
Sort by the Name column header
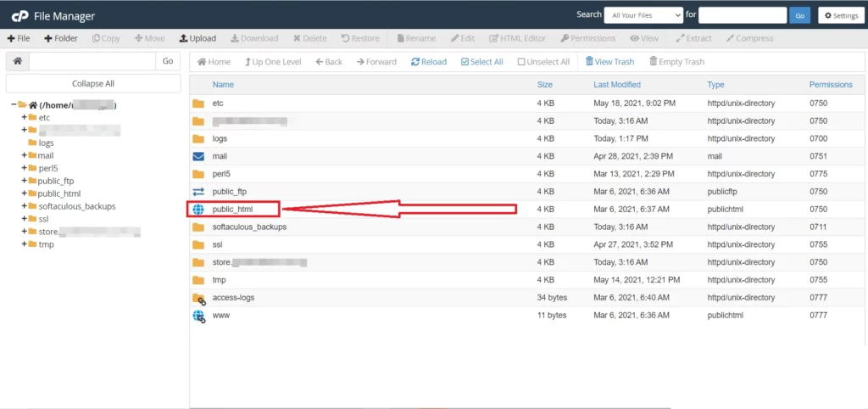(223, 85)
